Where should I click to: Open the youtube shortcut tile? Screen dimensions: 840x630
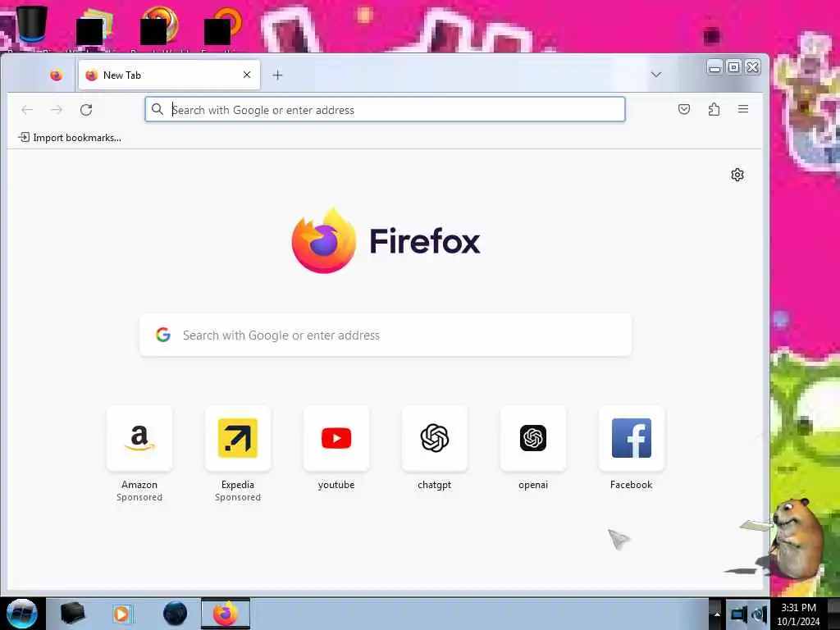tap(336, 438)
